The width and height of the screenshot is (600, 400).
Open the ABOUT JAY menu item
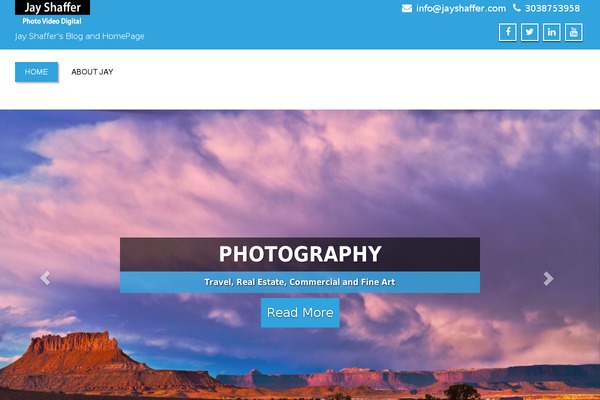click(92, 72)
